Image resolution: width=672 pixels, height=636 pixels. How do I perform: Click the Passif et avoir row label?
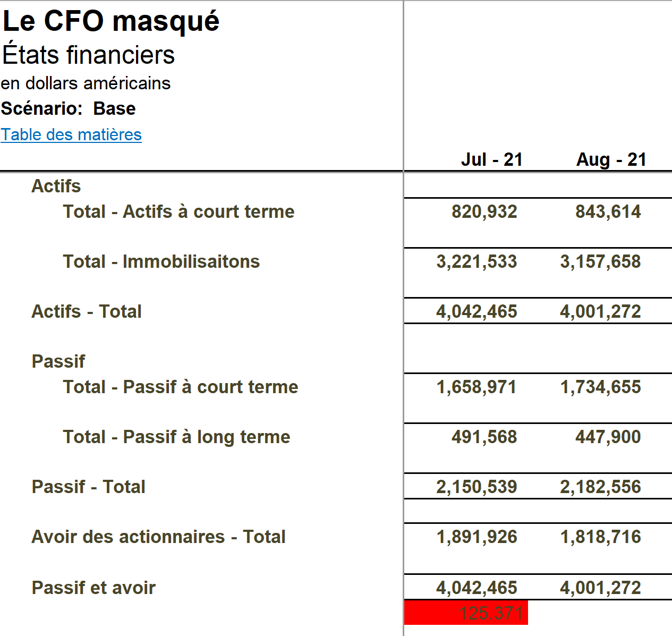pos(93,588)
